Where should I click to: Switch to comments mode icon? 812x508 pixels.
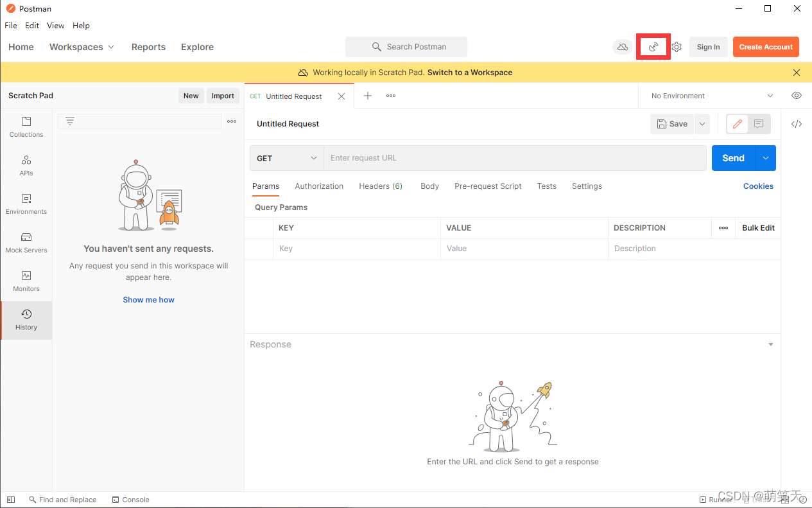coord(759,124)
